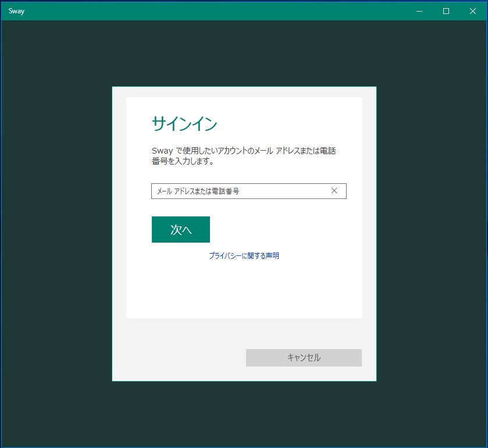Click the Sway title in title bar
488x448 pixels.
[x=16, y=11]
